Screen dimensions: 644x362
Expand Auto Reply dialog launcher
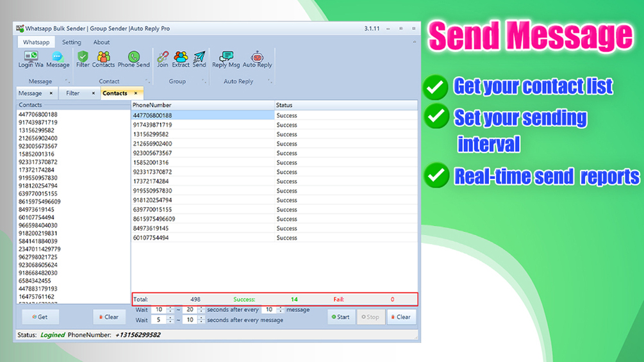tap(270, 81)
